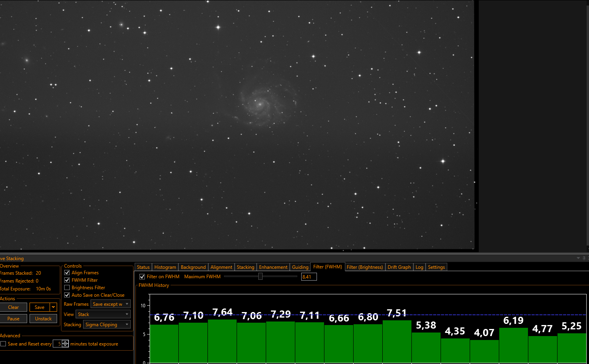Screen dimensions: 589x364
Task: Click the Total Exposure value 10m 0s
Action: click(x=43, y=288)
